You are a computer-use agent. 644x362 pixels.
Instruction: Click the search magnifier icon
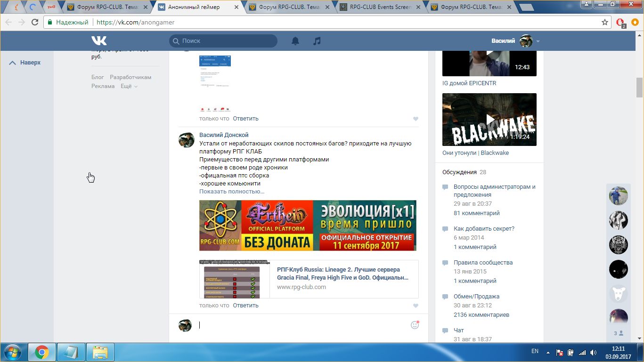coord(176,41)
